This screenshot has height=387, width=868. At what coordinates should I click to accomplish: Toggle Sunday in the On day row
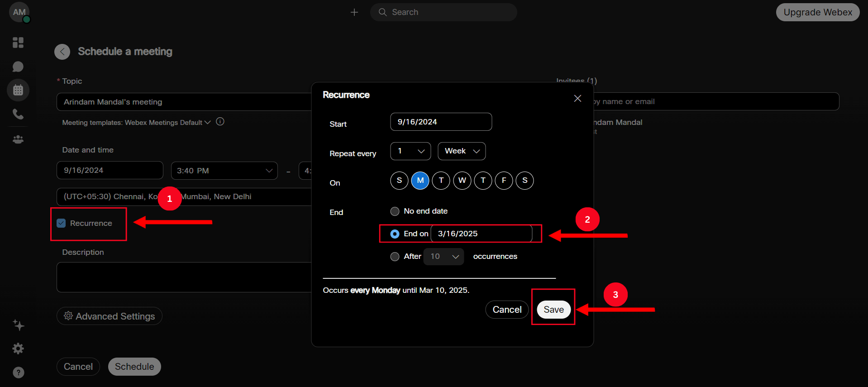click(399, 181)
